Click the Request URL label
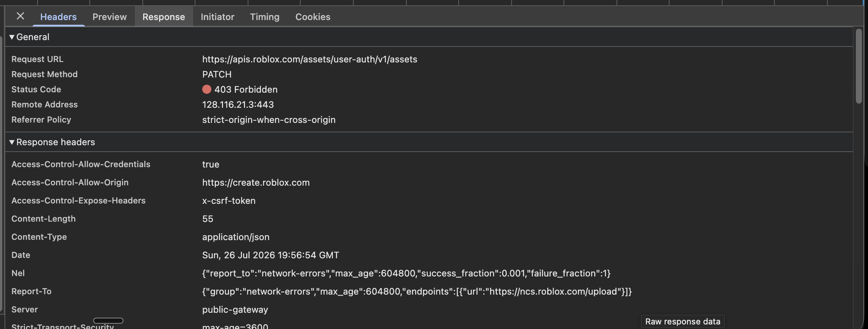868x329 pixels. tap(37, 59)
